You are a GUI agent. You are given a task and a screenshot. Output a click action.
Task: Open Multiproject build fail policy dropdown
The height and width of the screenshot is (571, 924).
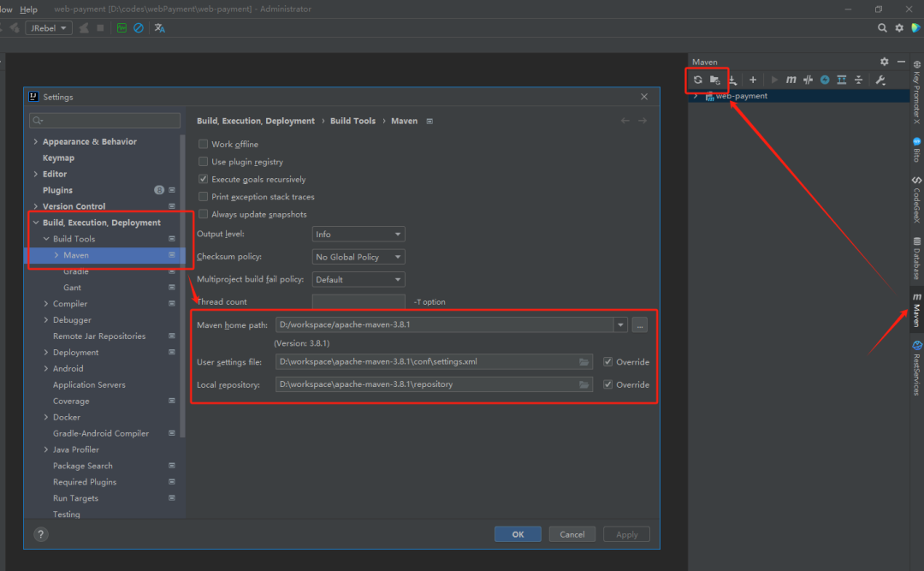click(x=358, y=280)
